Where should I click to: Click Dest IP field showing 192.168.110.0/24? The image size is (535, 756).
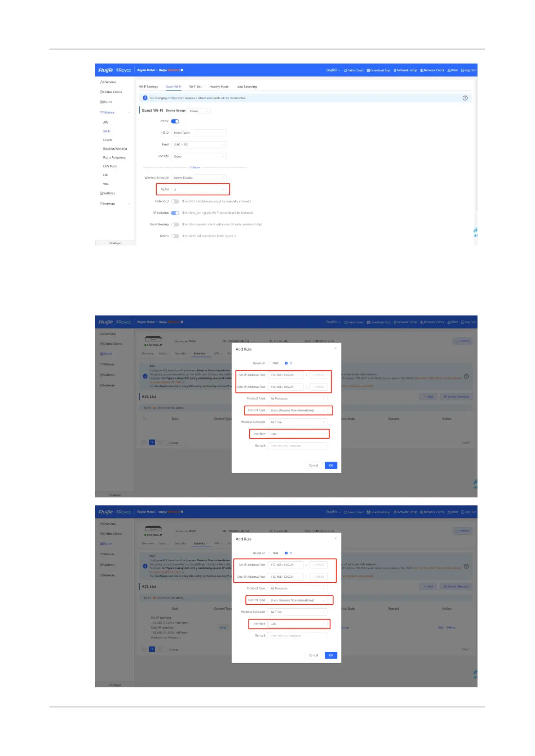[286, 387]
